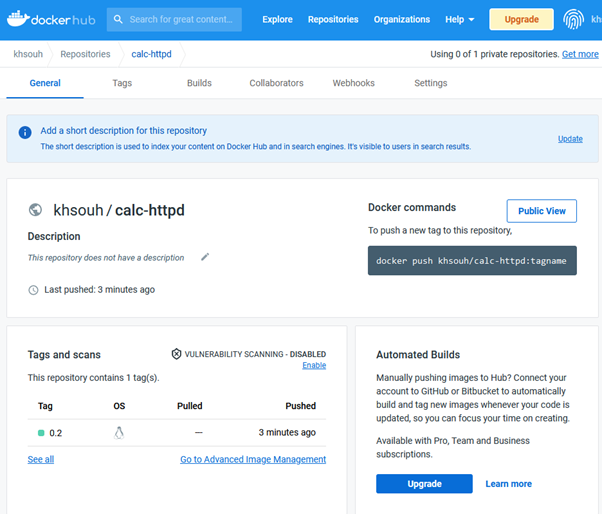
Task: Select the General tab
Action: (45, 83)
